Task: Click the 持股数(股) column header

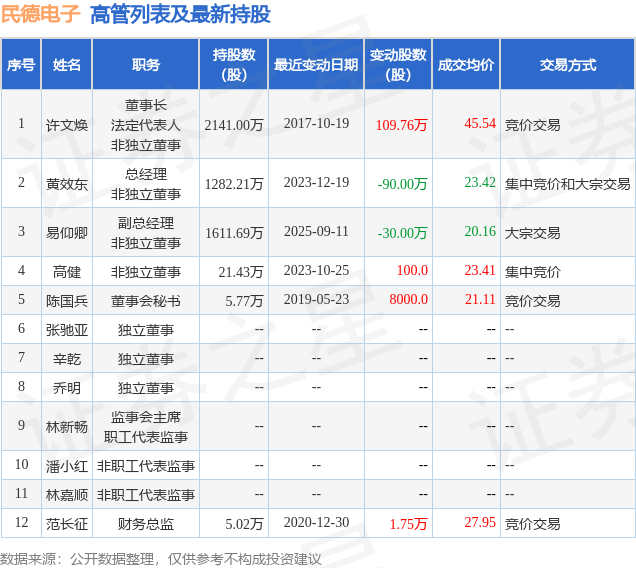Action: coord(234,65)
